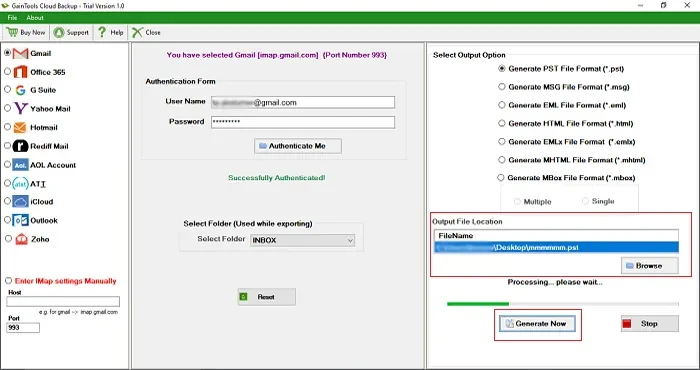Click the Reset button

coord(267,297)
